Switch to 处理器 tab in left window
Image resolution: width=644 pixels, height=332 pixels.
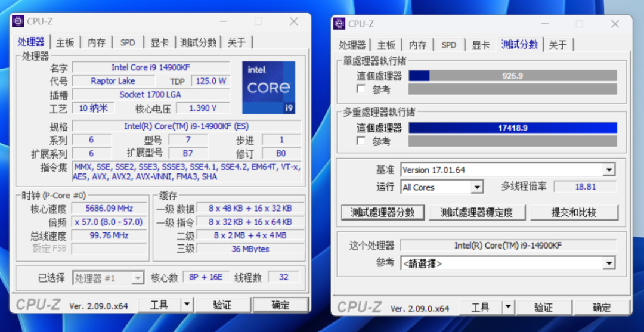[x=31, y=42]
